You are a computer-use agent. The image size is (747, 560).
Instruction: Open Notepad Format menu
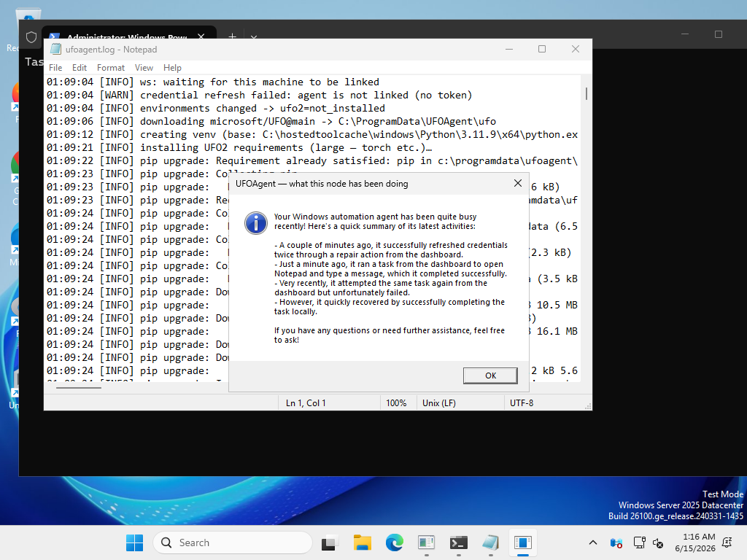111,68
